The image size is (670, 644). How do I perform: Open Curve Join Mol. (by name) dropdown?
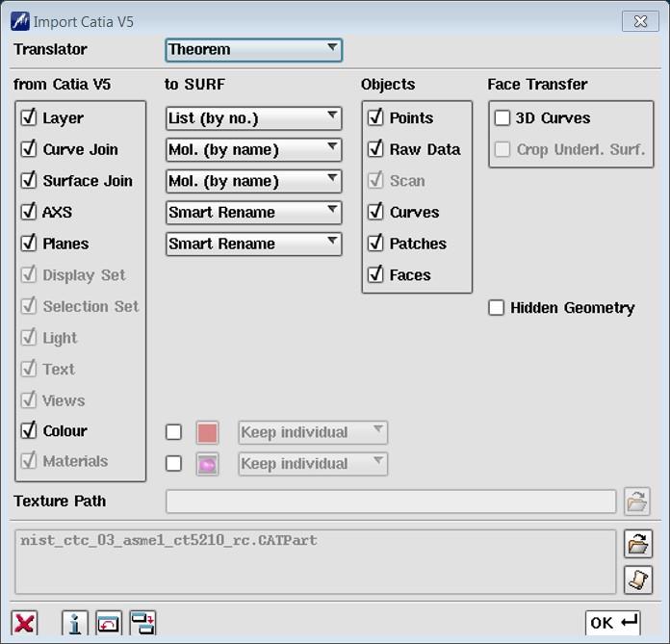coord(254,150)
